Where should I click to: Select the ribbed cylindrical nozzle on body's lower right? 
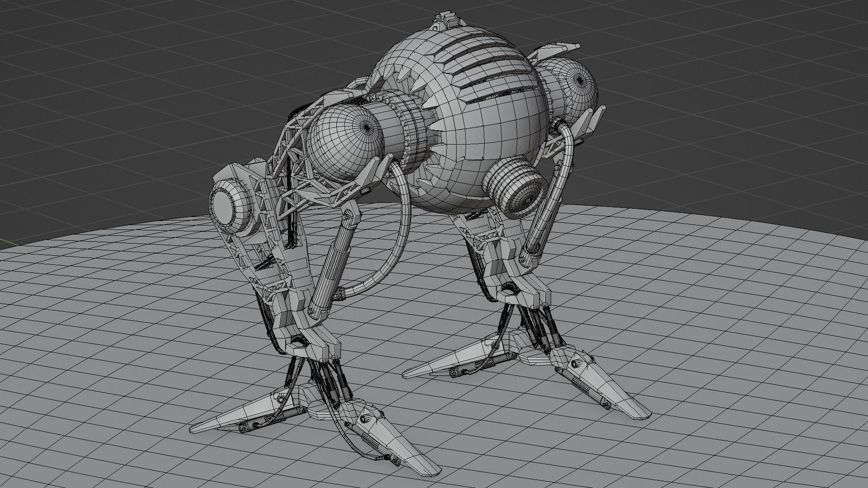point(515,188)
